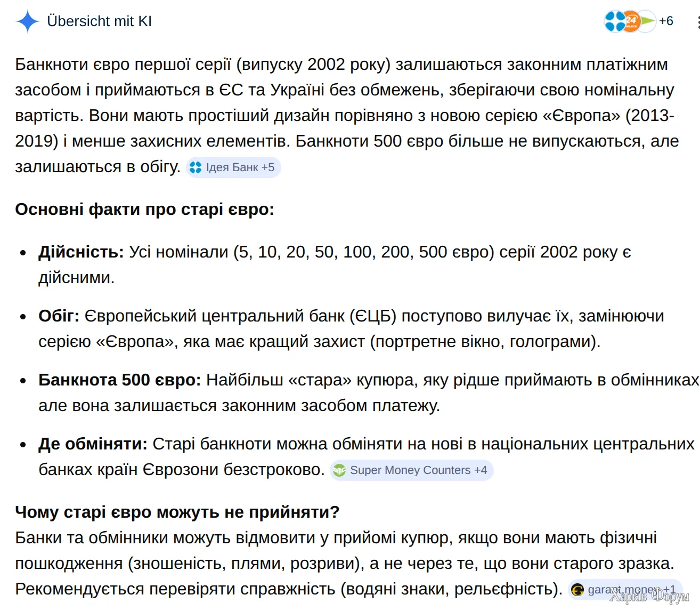The width and height of the screenshot is (700, 611).
Task: Click the blue clover favicon in the source cluster
Action: [615, 21]
